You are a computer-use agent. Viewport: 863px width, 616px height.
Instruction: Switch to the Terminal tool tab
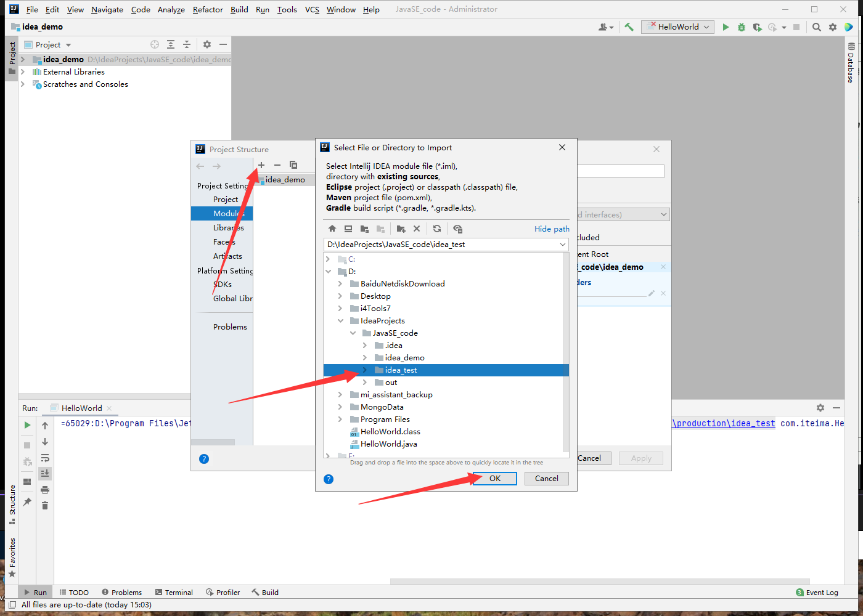click(x=174, y=592)
